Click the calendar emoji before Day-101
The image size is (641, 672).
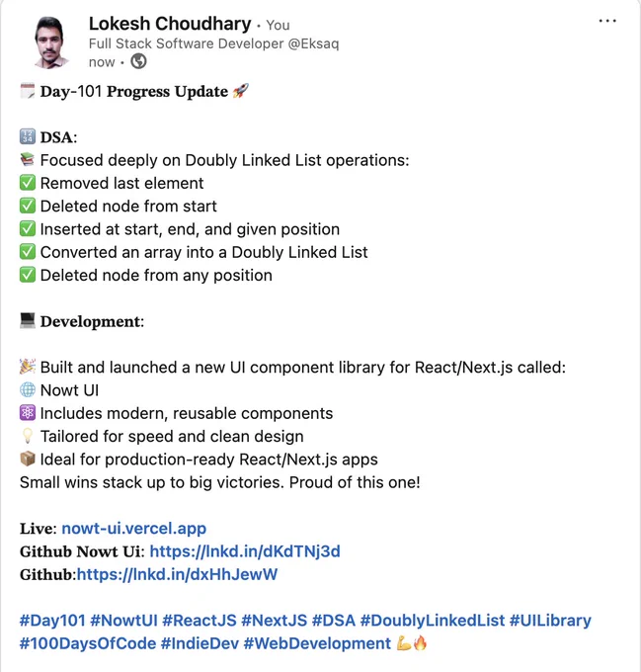(x=28, y=91)
